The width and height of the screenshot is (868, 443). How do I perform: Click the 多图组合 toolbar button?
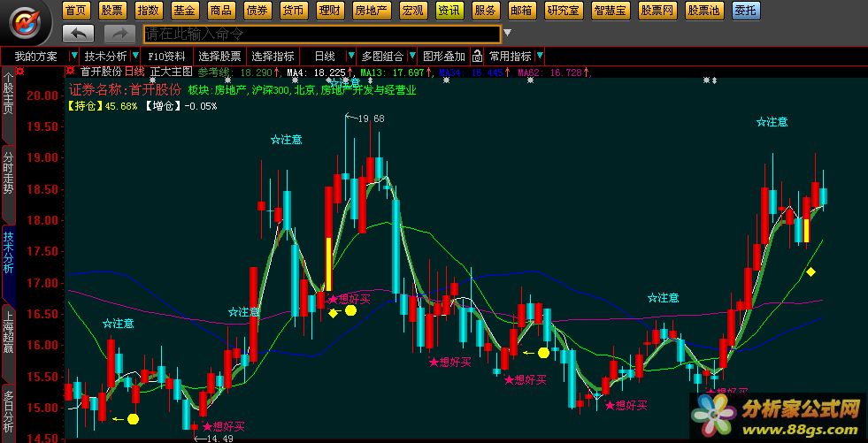pyautogui.click(x=382, y=56)
